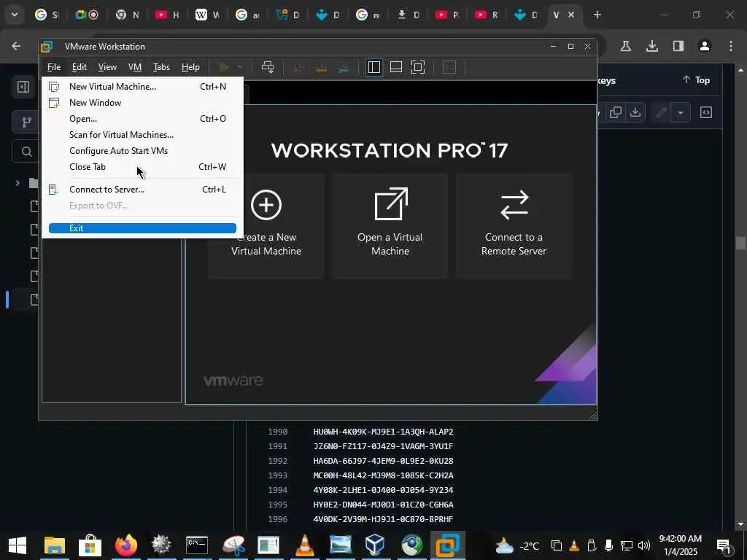
Task: Click Send Ctrl+Alt+Del toolbar icon
Action: coord(268,67)
